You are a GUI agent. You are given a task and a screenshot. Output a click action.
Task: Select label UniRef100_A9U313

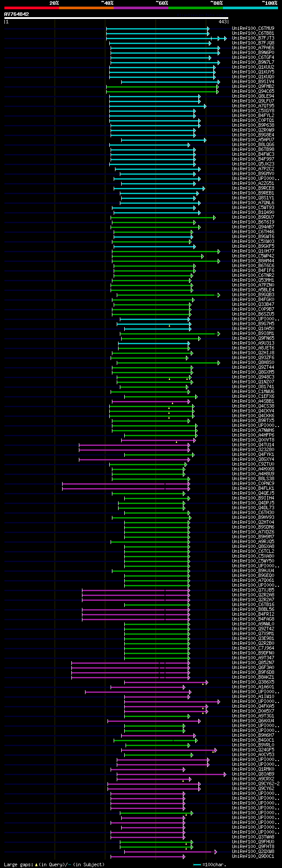[253, 343]
